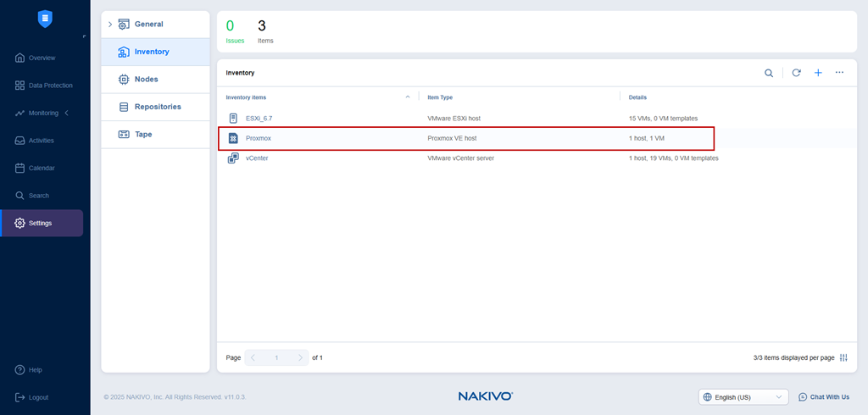Screen dimensions: 868x415
Task: Go to previous page arrow
Action: [x=253, y=358]
